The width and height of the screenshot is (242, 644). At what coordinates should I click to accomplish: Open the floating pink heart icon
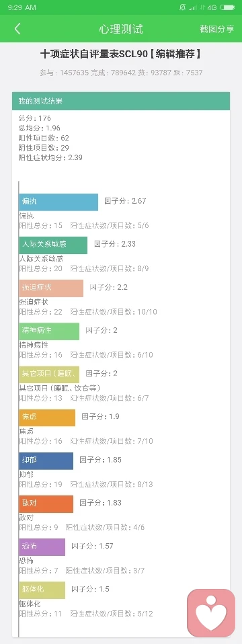pos(211,612)
